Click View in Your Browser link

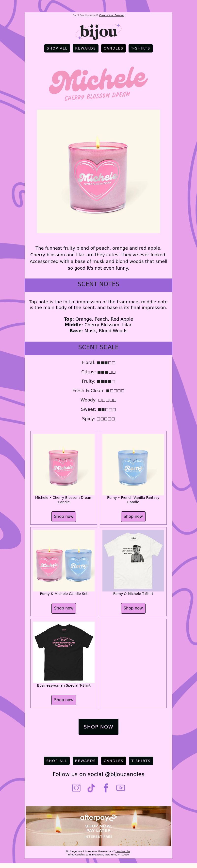112,15
